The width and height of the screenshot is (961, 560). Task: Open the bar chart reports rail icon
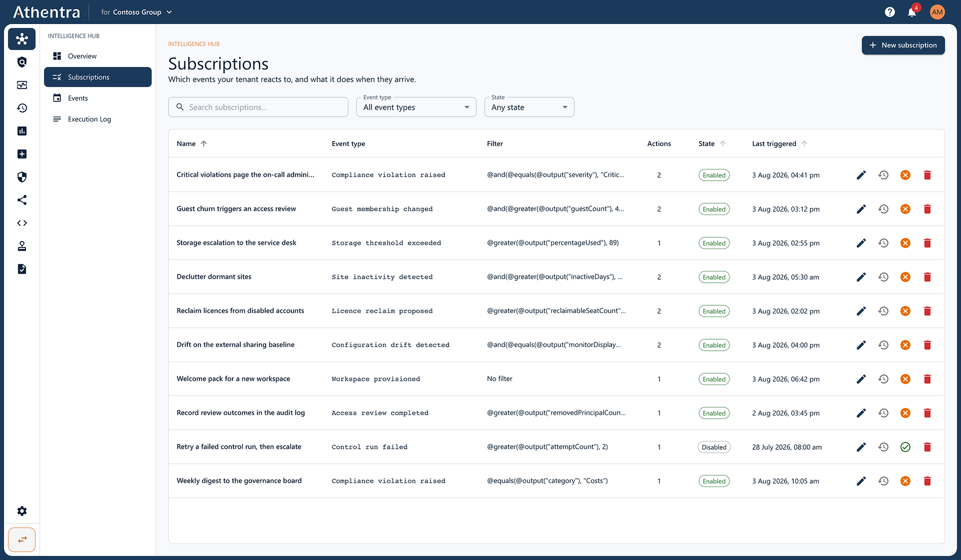coord(22,131)
